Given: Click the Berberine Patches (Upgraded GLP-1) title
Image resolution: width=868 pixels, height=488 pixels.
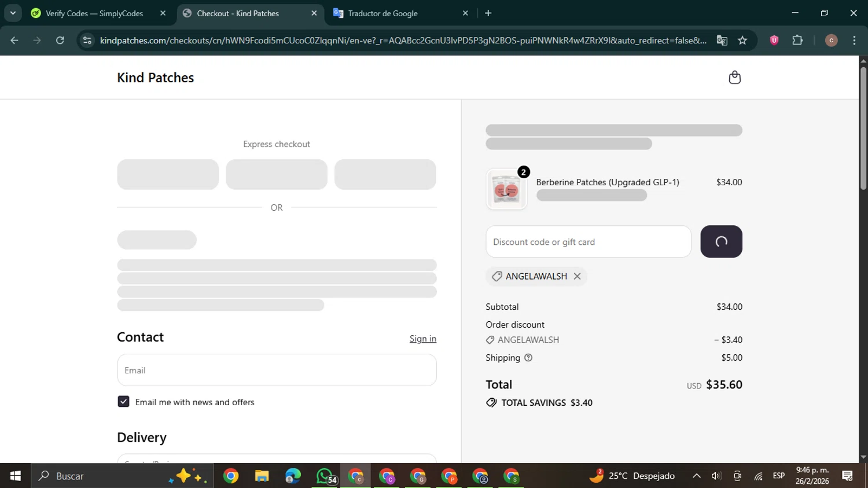Looking at the screenshot, I should 608,182.
